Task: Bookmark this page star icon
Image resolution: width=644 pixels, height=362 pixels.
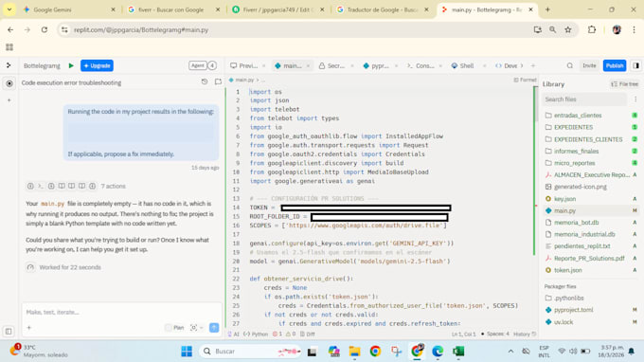Action: click(x=568, y=29)
